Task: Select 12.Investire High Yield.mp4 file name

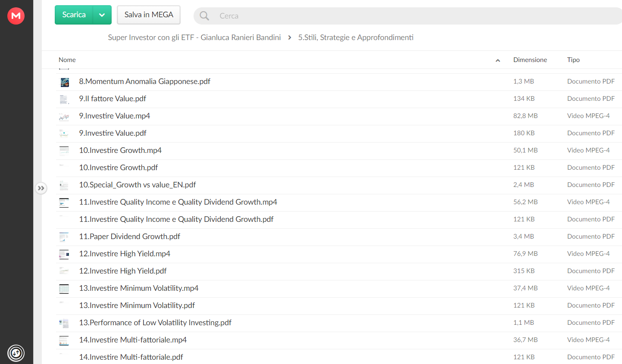Action: click(x=125, y=254)
